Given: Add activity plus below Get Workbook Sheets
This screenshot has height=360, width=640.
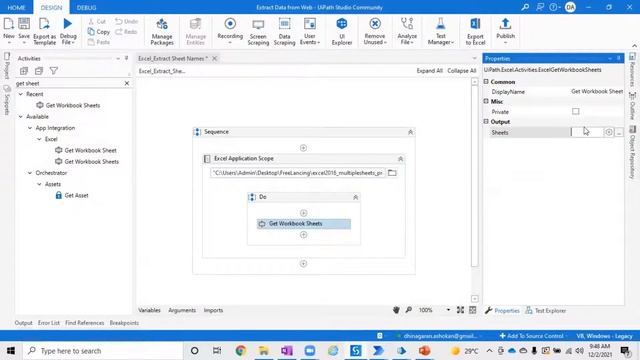Looking at the screenshot, I should point(303,235).
